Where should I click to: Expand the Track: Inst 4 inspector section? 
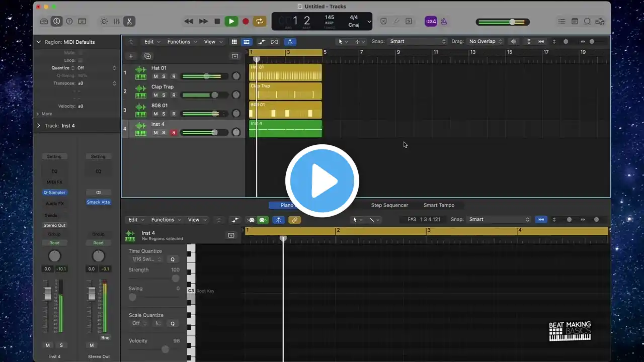pyautogui.click(x=39, y=126)
